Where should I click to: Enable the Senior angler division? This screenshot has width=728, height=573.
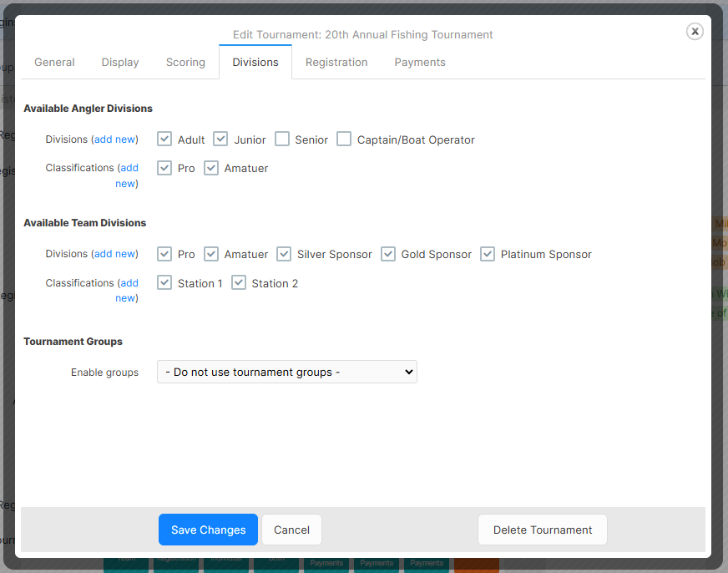pyautogui.click(x=282, y=139)
